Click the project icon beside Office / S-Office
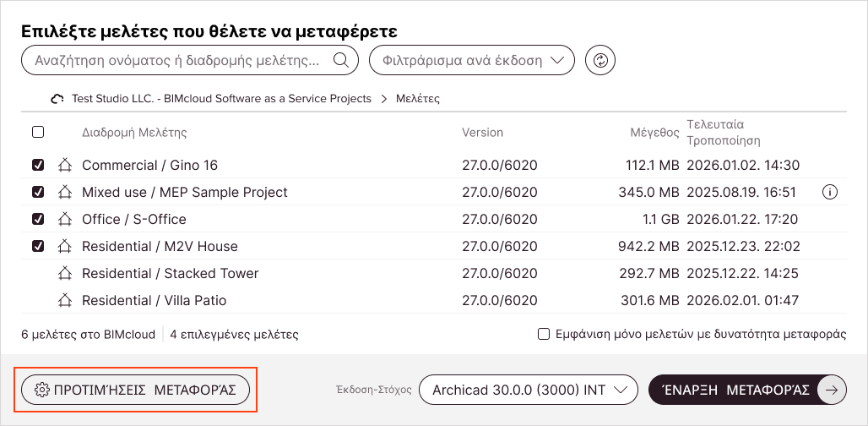The width and height of the screenshot is (868, 426). [65, 220]
